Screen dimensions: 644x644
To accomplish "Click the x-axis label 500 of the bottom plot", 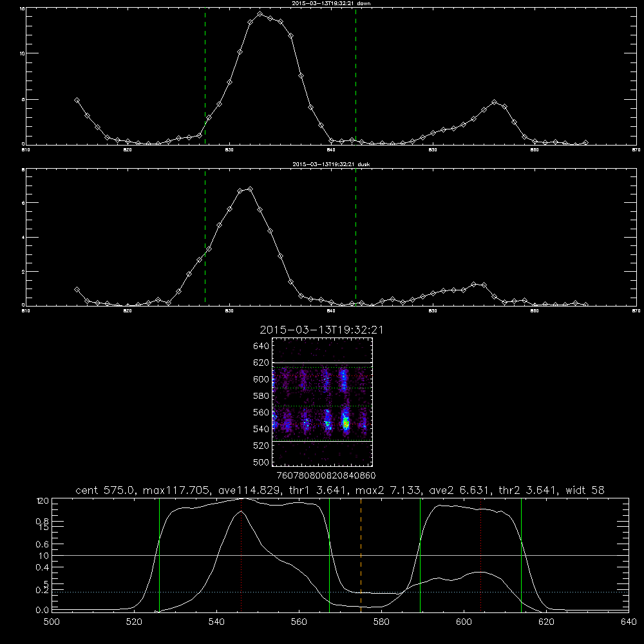I will (x=52, y=622).
